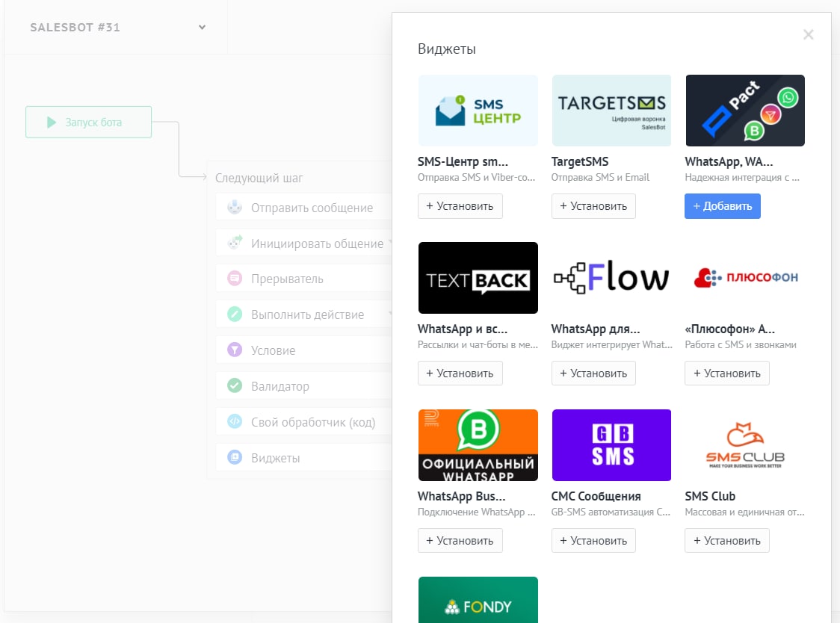Viewport: 840px width, 623px height.
Task: Click WhatsApp Bus... widget title
Action: tap(461, 496)
